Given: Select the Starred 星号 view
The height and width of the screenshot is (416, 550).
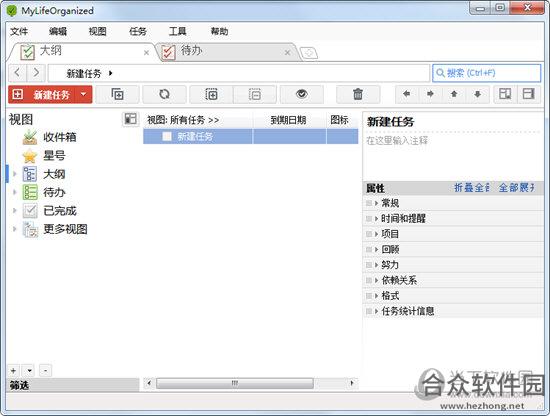Looking at the screenshot, I should (x=54, y=155).
